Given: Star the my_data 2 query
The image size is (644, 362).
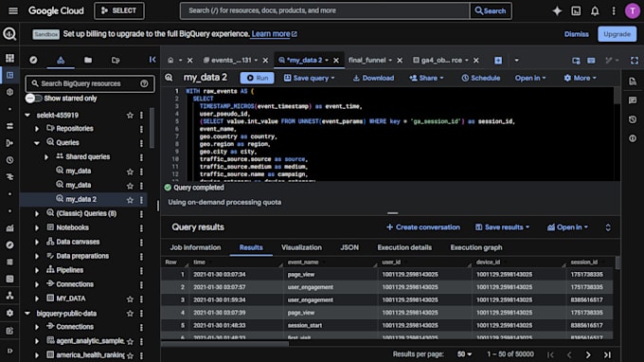Looking at the screenshot, I should tap(130, 200).
